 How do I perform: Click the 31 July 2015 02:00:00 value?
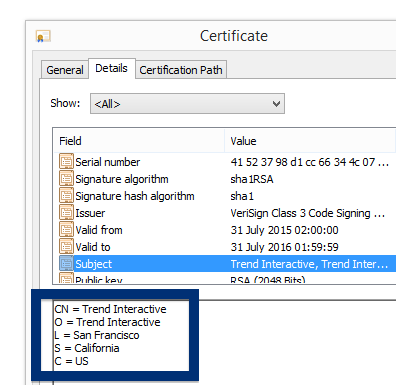point(284,230)
